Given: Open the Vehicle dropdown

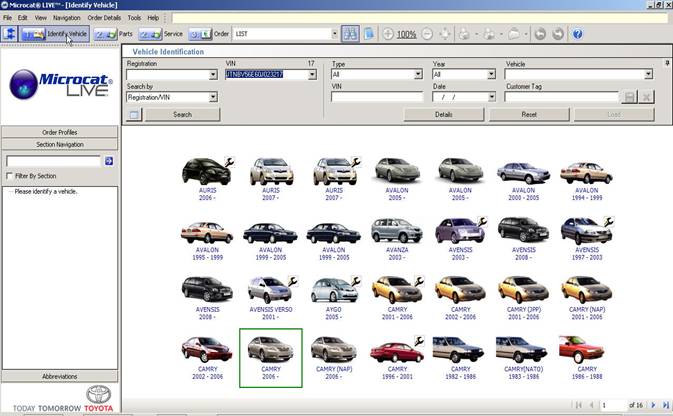Looking at the screenshot, I should tap(648, 74).
